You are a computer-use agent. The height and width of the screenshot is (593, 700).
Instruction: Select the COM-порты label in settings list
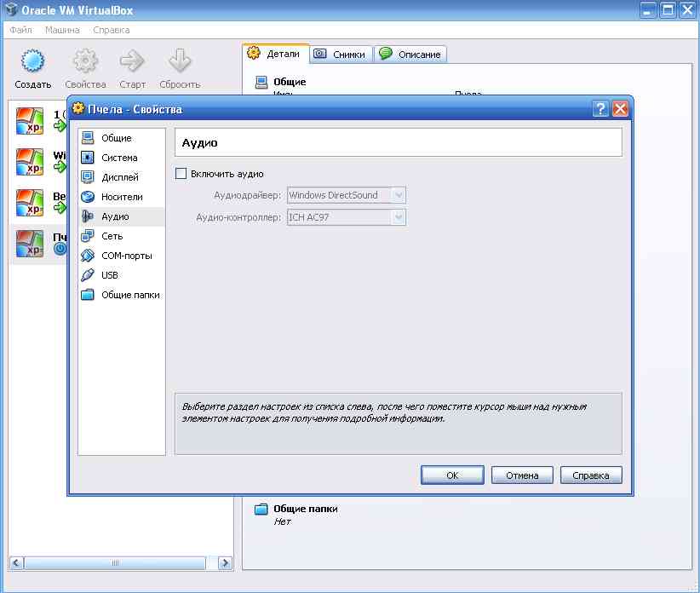(x=127, y=256)
